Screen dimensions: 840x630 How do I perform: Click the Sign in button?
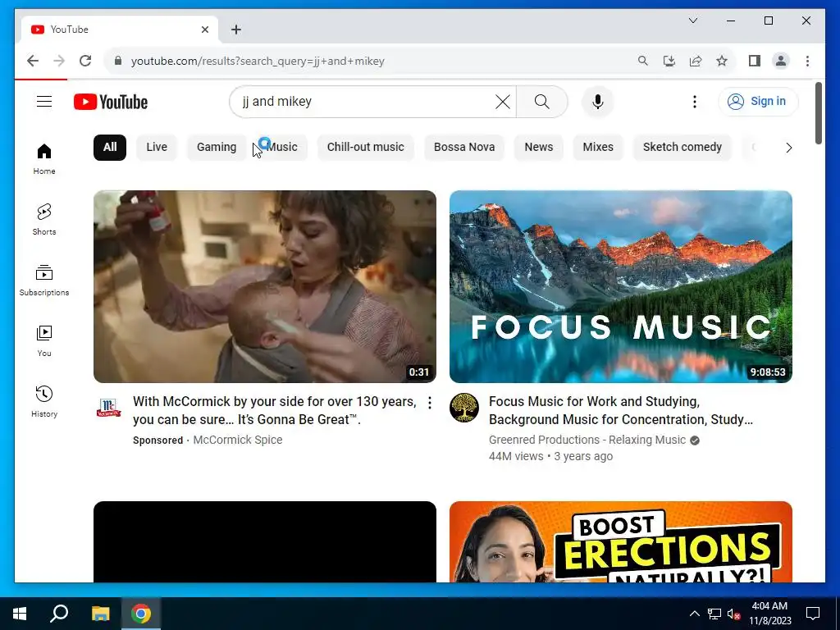[x=758, y=101]
